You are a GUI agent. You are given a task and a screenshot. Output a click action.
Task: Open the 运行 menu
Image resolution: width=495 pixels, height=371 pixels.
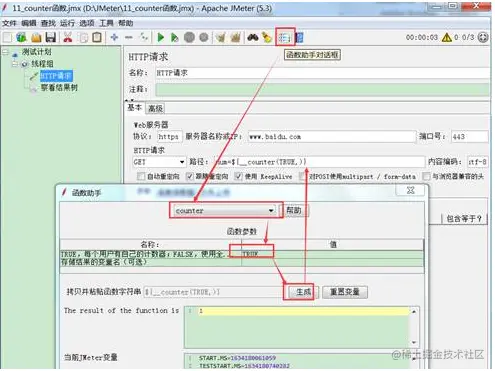point(67,23)
